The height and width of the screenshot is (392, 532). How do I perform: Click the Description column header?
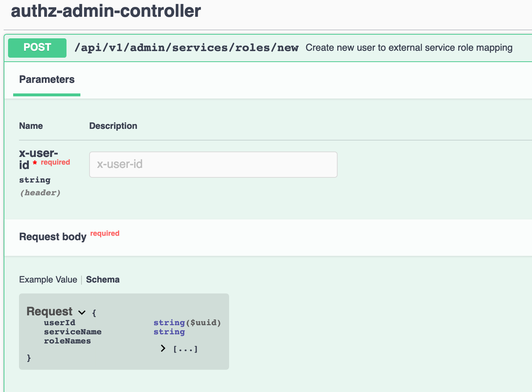[113, 126]
